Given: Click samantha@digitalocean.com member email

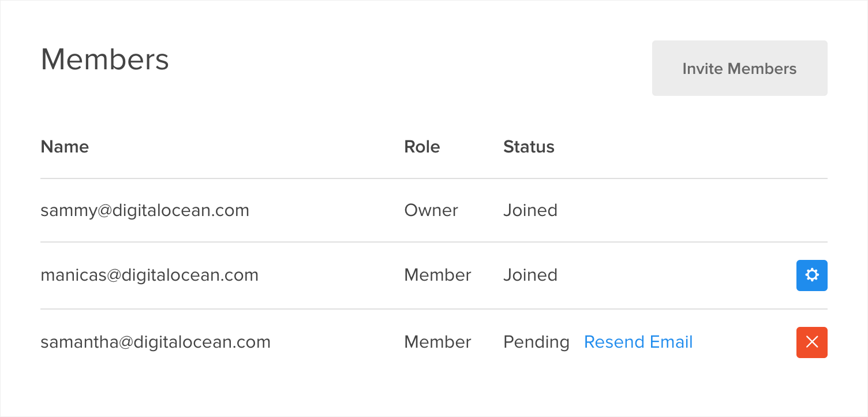Looking at the screenshot, I should [155, 342].
